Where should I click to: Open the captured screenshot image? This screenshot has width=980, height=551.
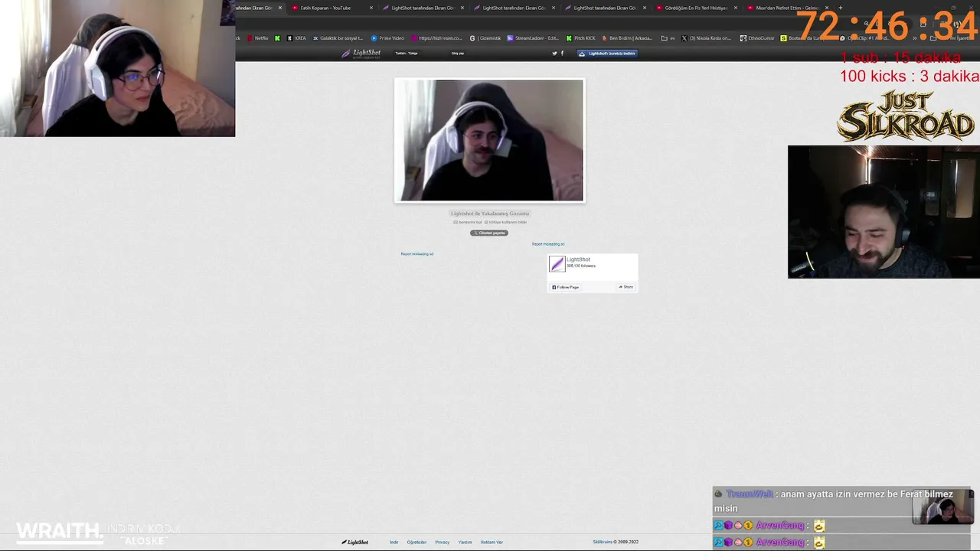point(489,141)
